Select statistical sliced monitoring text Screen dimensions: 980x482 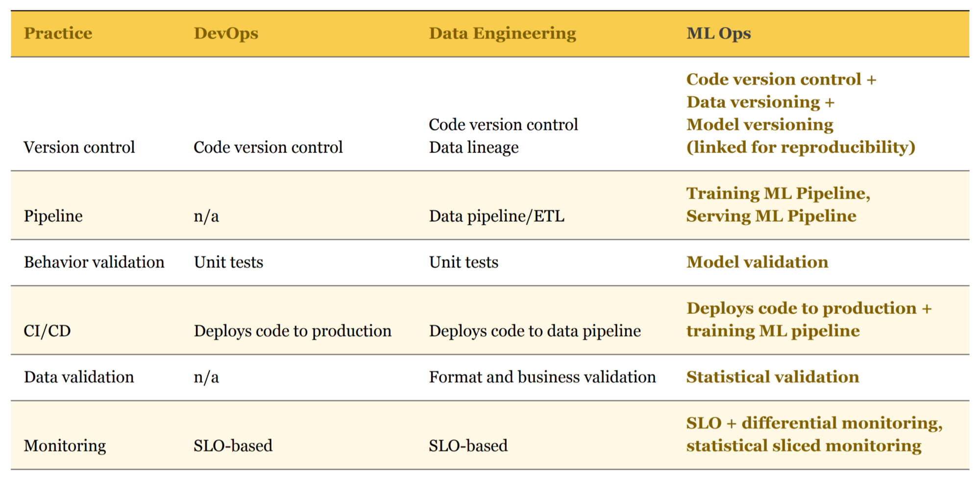point(804,446)
